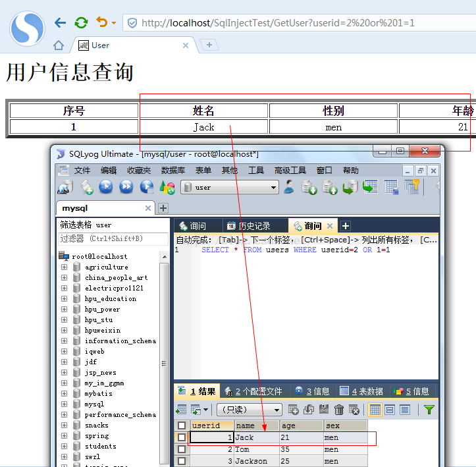The width and height of the screenshot is (476, 467).
Task: Expand the mybatis database node
Action: click(x=64, y=393)
